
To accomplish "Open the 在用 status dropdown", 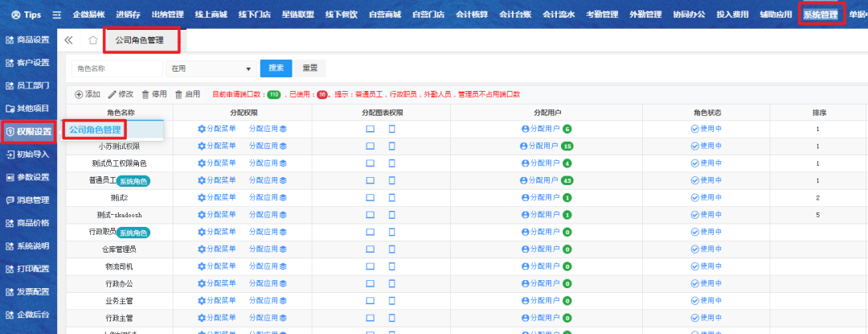I will pos(211,68).
